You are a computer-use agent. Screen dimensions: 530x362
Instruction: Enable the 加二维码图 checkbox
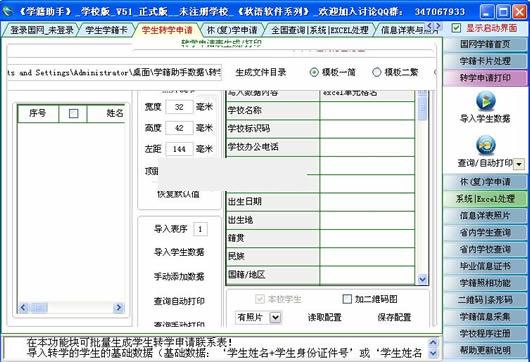[x=347, y=299]
